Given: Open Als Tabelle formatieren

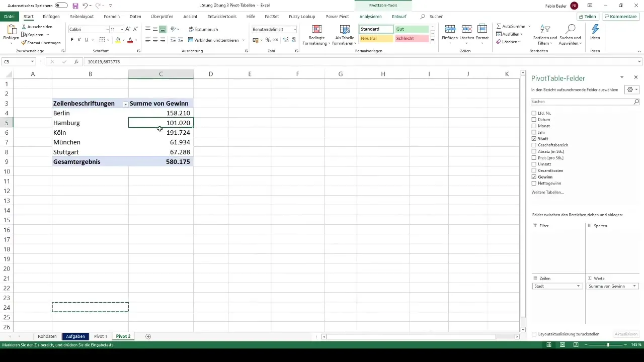Looking at the screenshot, I should click(x=345, y=35).
